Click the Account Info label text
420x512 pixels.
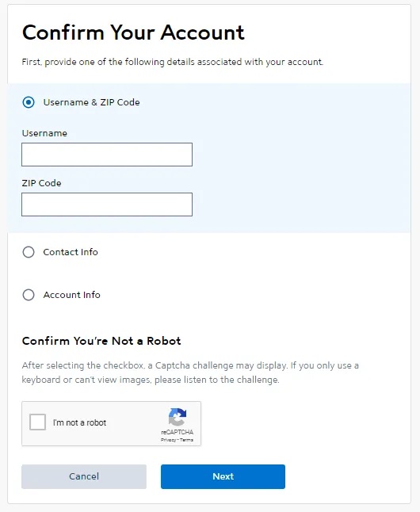pos(72,295)
